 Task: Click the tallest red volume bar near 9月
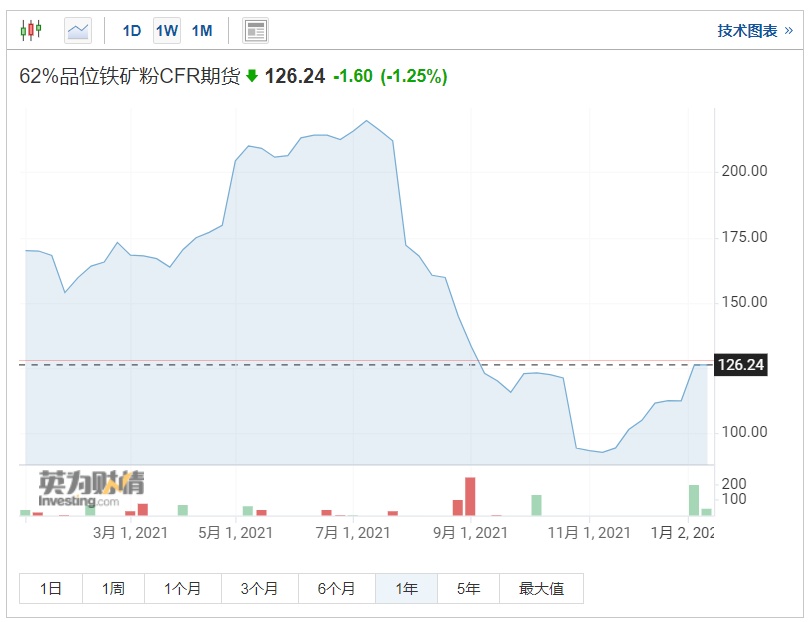[470, 496]
